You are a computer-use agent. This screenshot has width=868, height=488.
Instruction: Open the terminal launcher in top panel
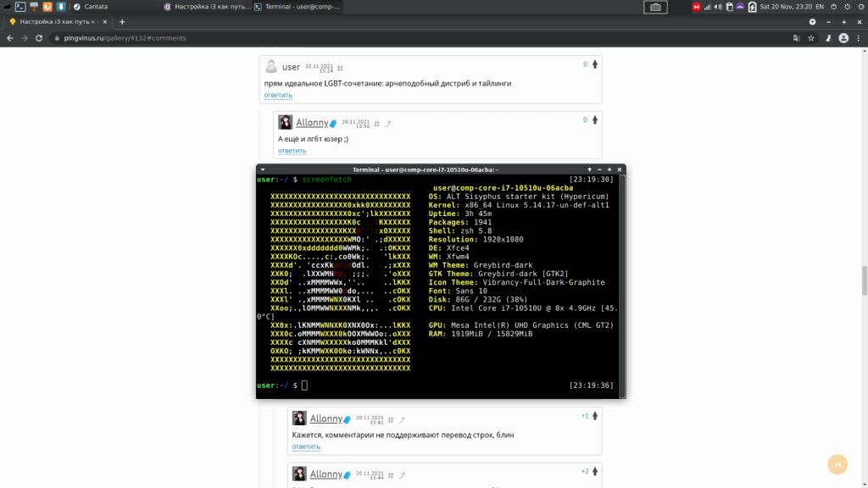[x=19, y=7]
